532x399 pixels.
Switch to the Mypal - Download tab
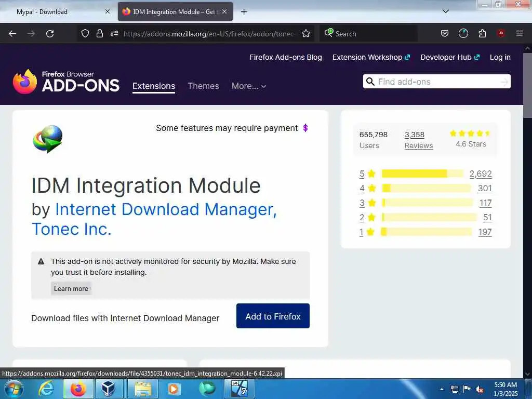point(42,12)
